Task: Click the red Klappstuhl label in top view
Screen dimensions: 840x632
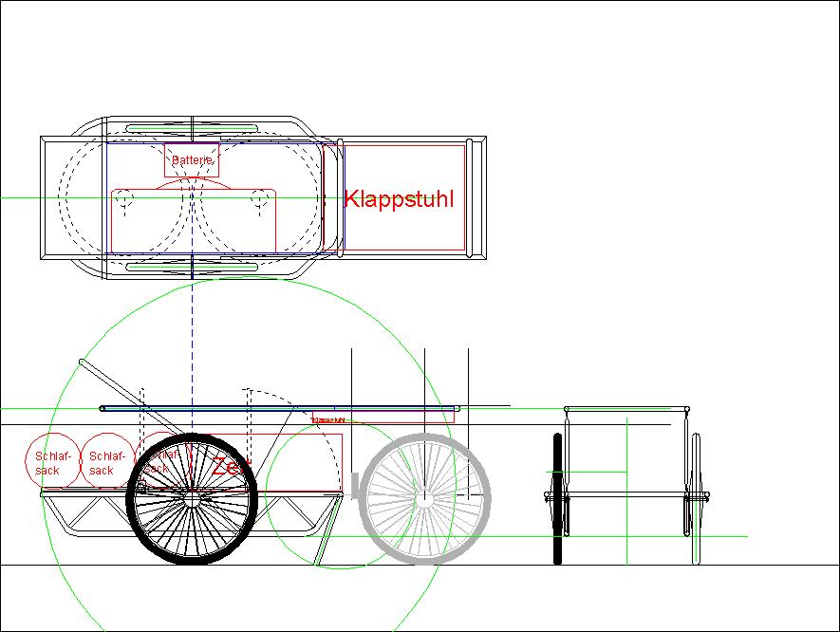Action: click(399, 199)
